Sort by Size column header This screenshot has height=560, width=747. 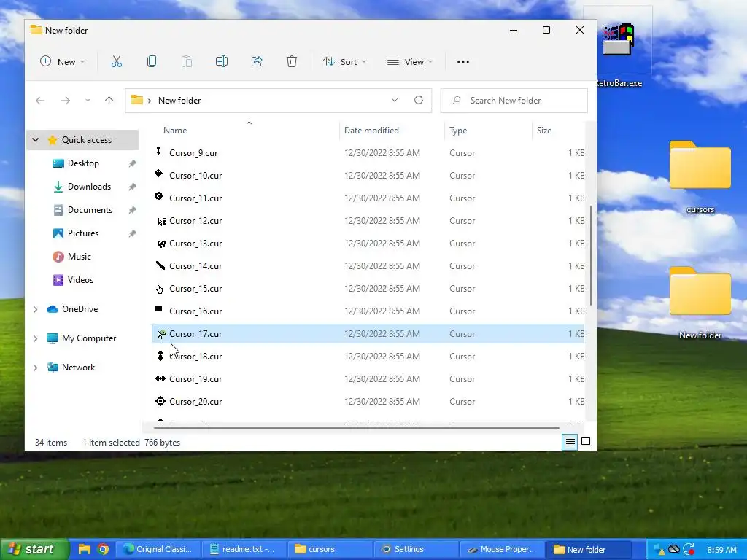(544, 130)
